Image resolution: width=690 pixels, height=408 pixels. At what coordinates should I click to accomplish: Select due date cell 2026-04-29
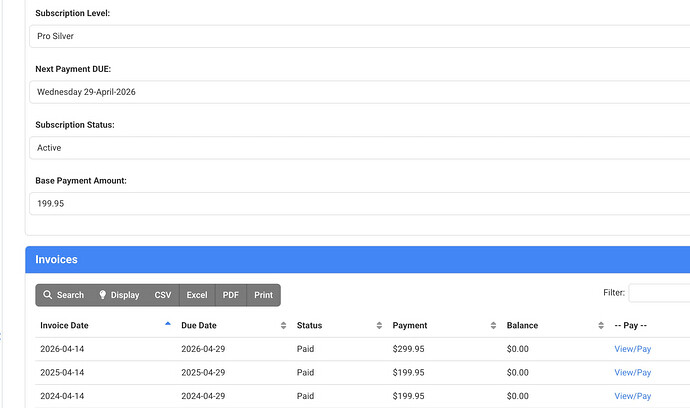pos(203,349)
